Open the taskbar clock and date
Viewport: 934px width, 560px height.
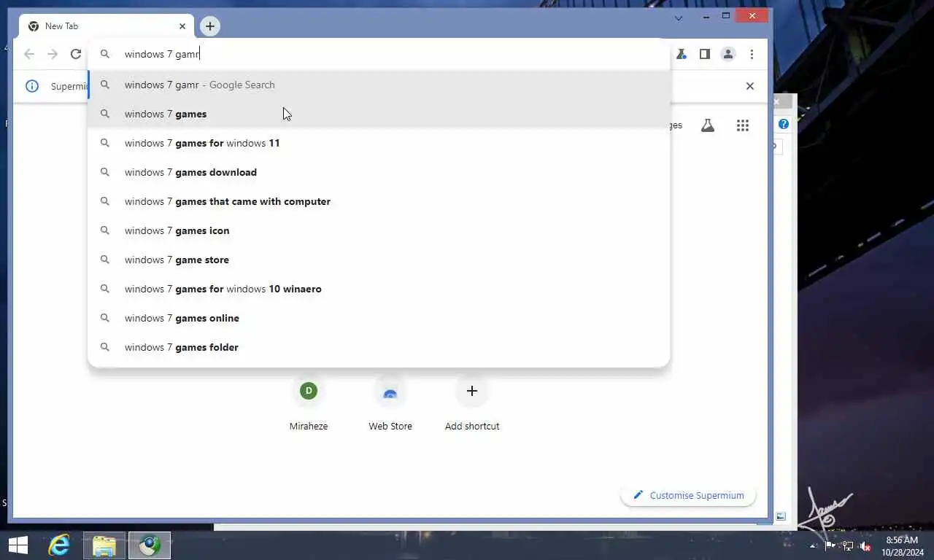pyautogui.click(x=902, y=546)
